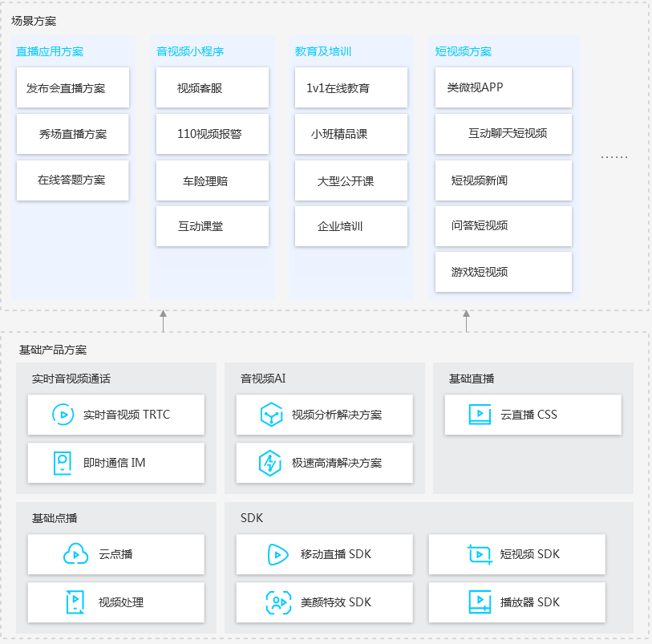Viewport: 652px width, 644px height.
Task: Click the 极速高清解决方案 lightning icon
Action: [271, 463]
